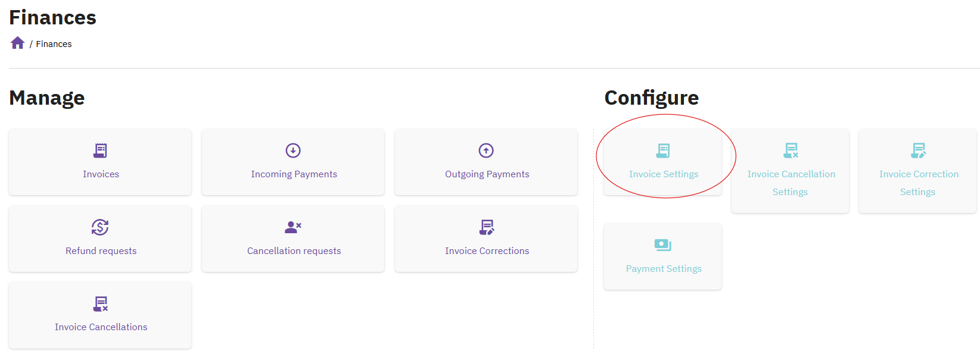980x351 pixels.
Task: Open Refund requests text link
Action: click(x=101, y=251)
